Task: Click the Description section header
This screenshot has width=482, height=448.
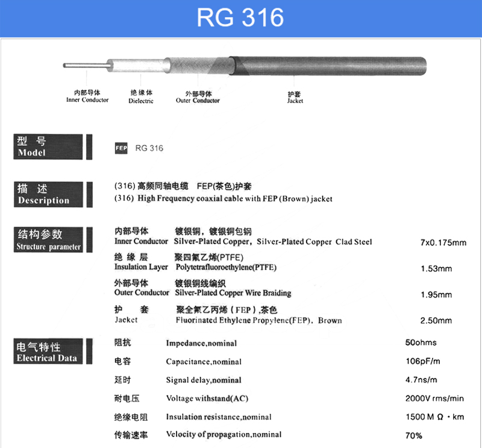Action: 49,195
